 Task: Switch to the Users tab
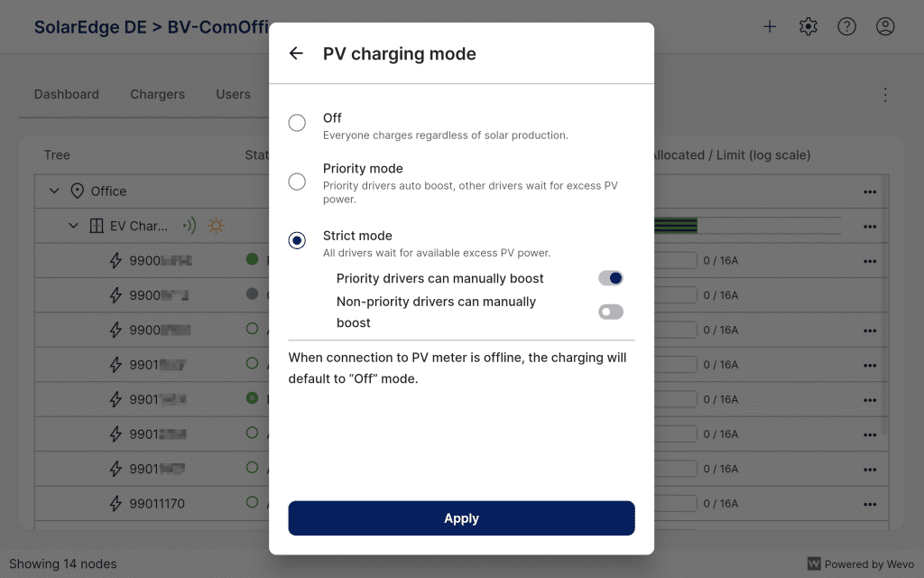(x=233, y=94)
